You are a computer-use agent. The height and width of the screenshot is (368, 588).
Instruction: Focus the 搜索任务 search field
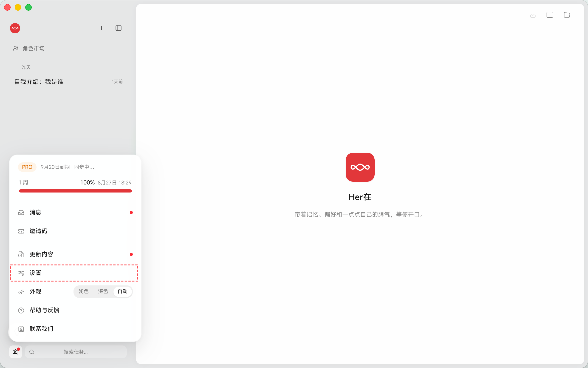pos(76,352)
